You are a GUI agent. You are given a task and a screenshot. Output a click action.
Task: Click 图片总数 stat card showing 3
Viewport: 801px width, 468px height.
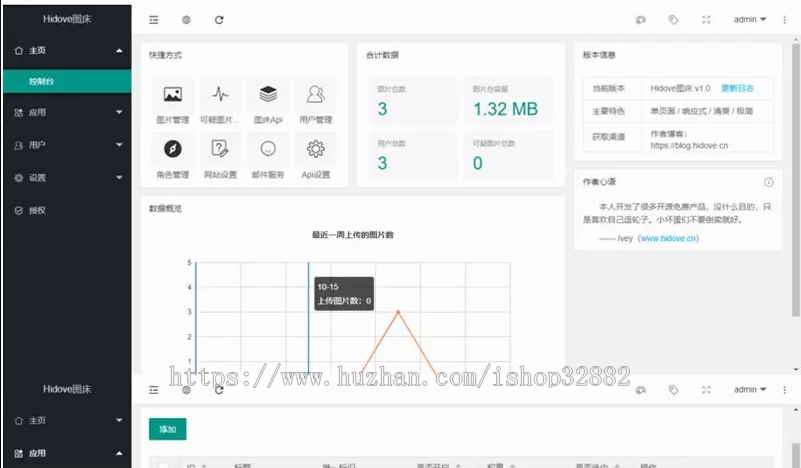tap(413, 101)
